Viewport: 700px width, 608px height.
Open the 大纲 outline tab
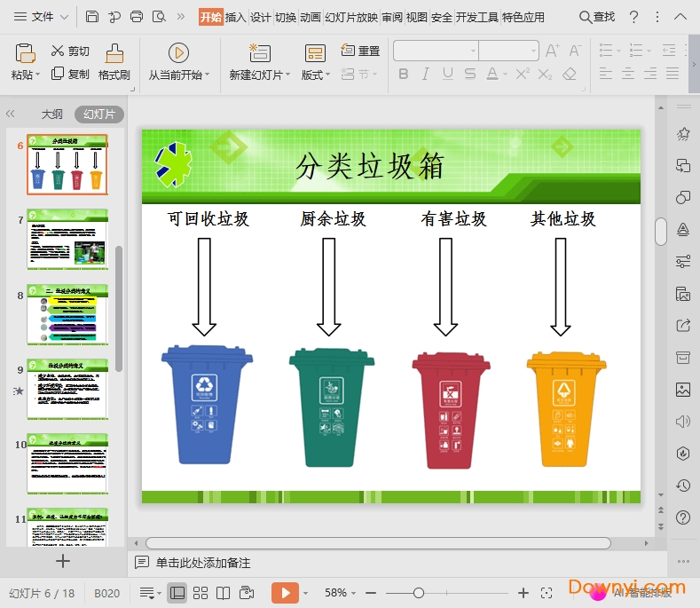(x=52, y=114)
